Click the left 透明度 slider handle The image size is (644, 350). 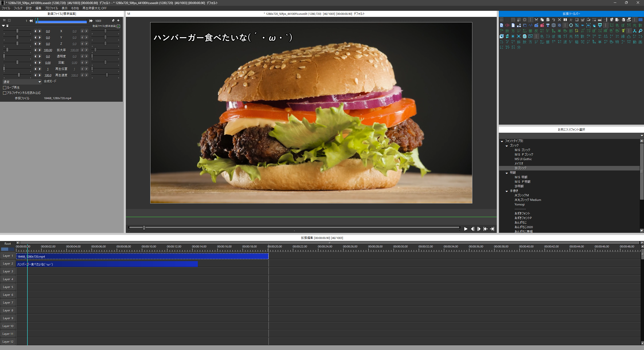click(x=4, y=56)
